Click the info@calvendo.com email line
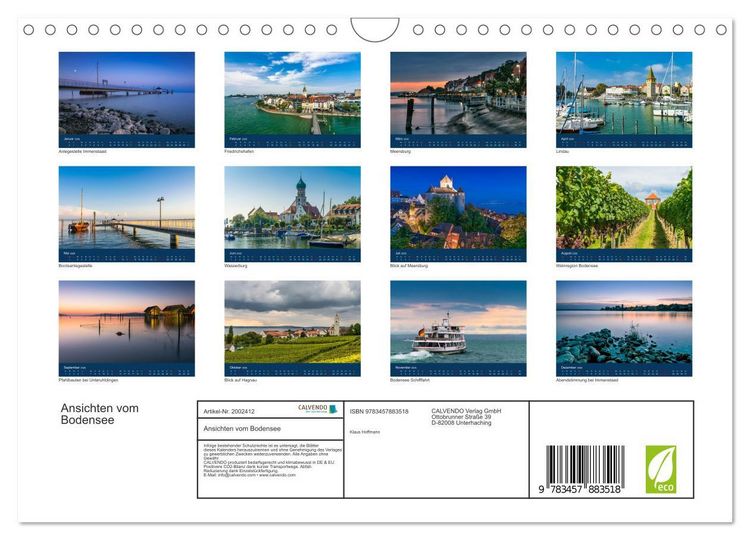Screen dimensions: 750x540 tap(250, 475)
